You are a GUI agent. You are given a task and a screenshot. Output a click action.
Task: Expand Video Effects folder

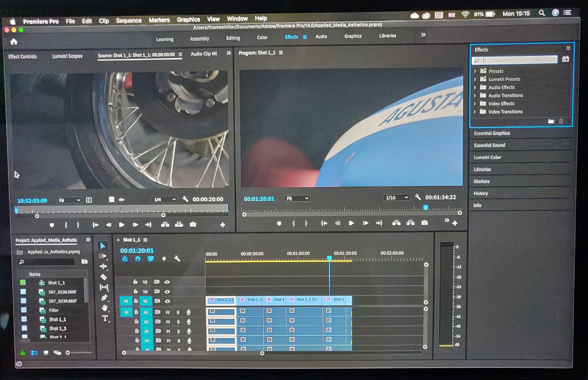[x=475, y=103]
